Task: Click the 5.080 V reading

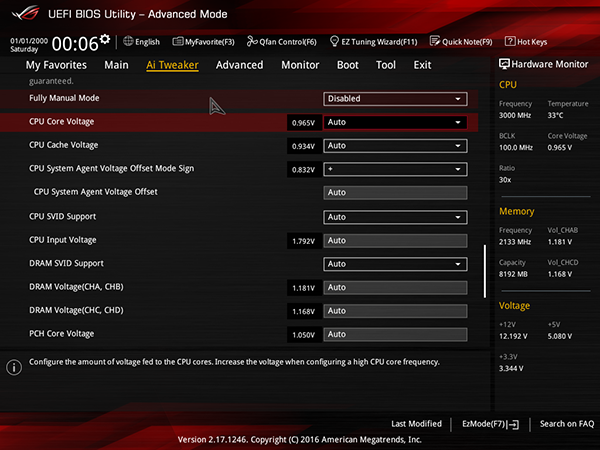Action: point(559,336)
